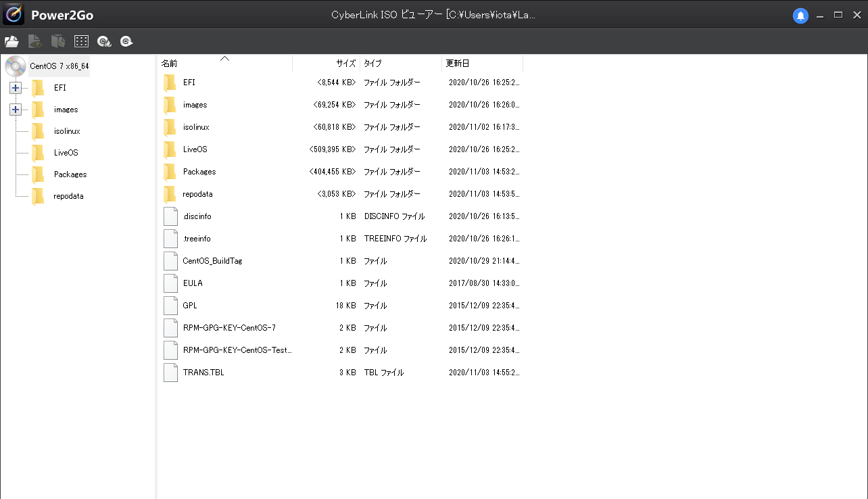
Task: Expand the EFI folder tree node
Action: (16, 88)
